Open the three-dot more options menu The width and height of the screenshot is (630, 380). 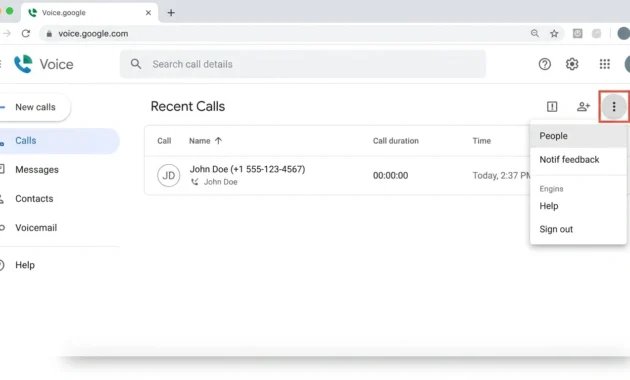[614, 106]
